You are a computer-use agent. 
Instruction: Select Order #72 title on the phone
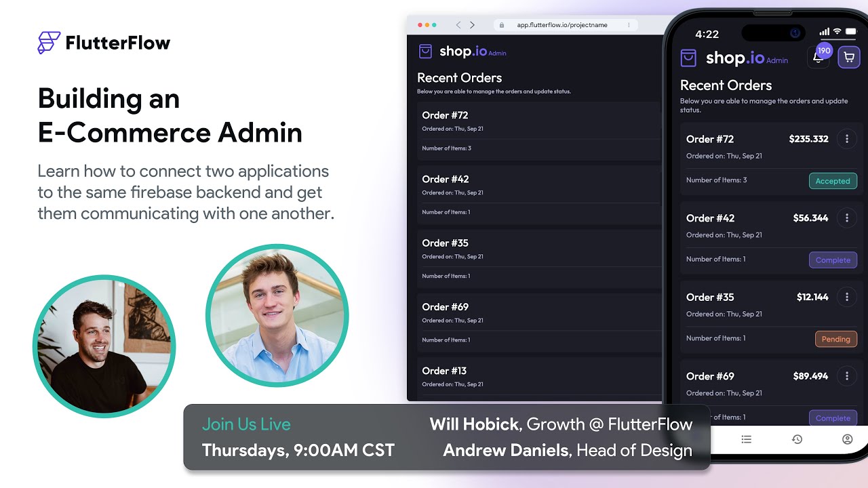pos(710,139)
